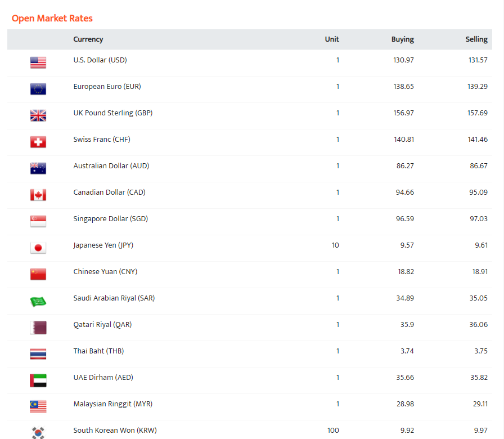Viewport: 504px width, 439px height.
Task: Select the U.S. Dollar (USD) currency name
Action: pos(100,60)
